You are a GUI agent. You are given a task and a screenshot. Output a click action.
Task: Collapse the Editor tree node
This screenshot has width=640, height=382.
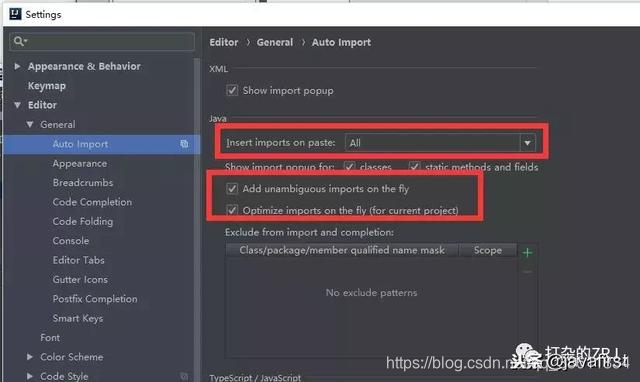(x=18, y=105)
